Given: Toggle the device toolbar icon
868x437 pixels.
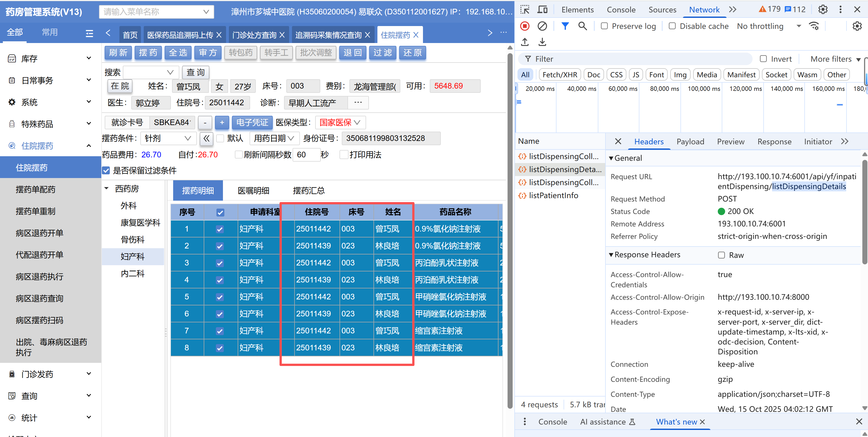Looking at the screenshot, I should click(x=542, y=9).
